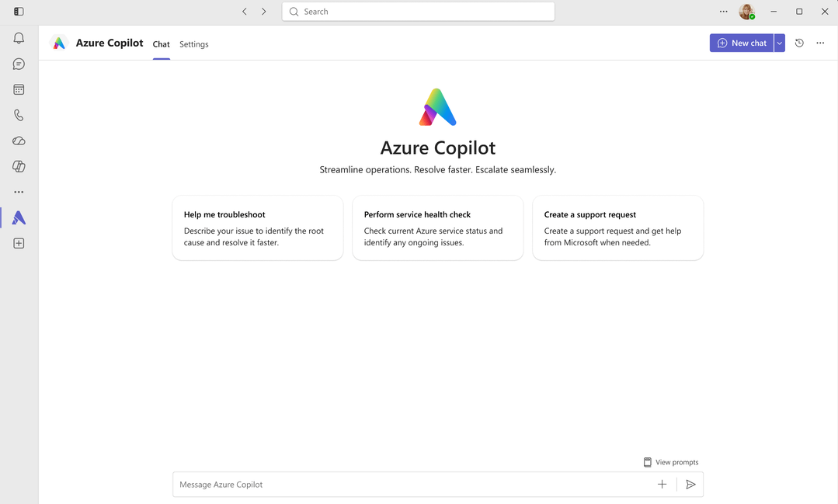Start a New chat
This screenshot has height=504, width=838.
tap(741, 43)
